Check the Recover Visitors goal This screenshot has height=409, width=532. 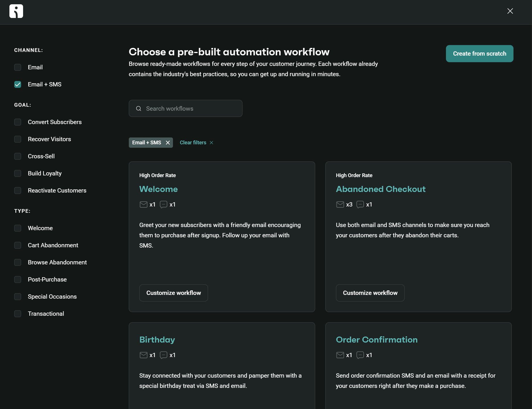(x=18, y=139)
